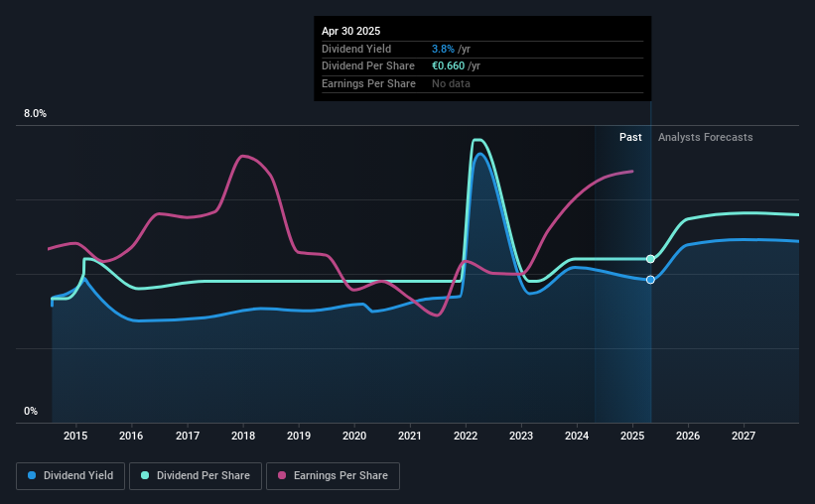Click the 2015 x-axis label
Viewport: 815px width, 504px height.
[75, 436]
